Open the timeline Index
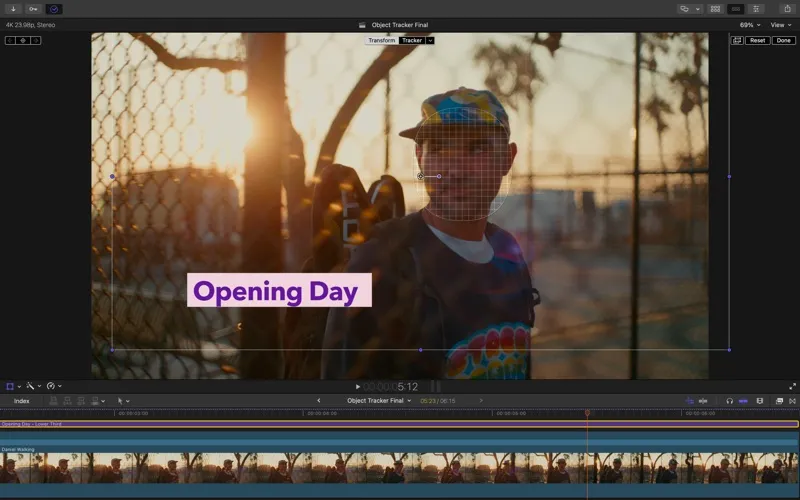The image size is (800, 500). click(21, 401)
